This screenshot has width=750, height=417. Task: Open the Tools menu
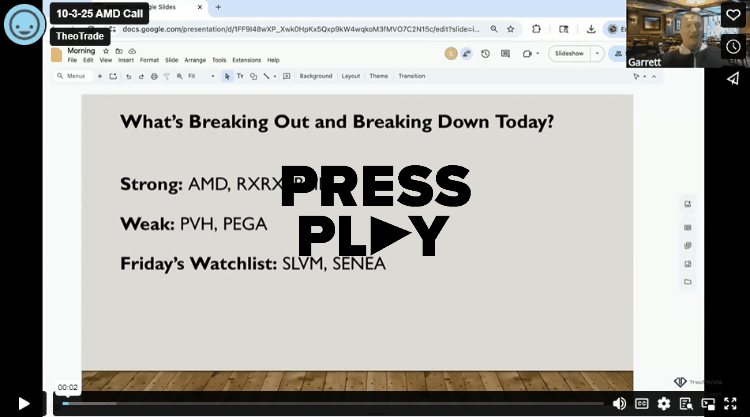(219, 60)
